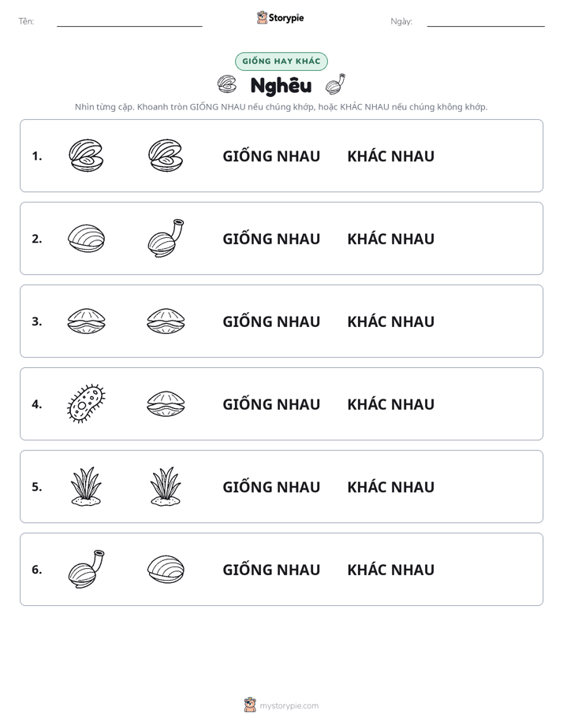
Task: Choose GIỐNG NHAU in row 5
Action: (x=271, y=487)
